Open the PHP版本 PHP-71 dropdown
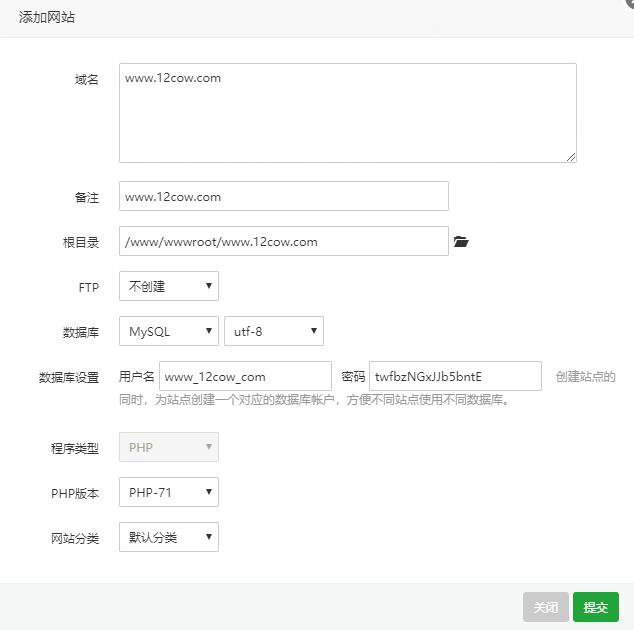The width and height of the screenshot is (634, 630). (168, 492)
